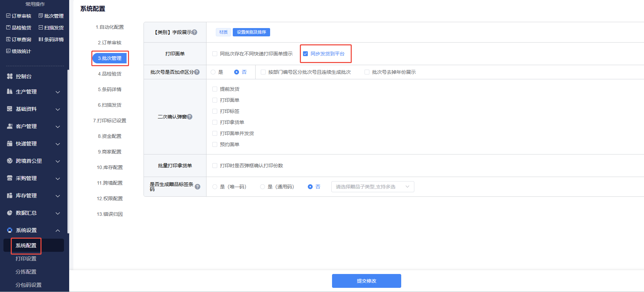This screenshot has height=292, width=644.
Task: Go to 13.错误归因 section
Action: click(x=110, y=214)
